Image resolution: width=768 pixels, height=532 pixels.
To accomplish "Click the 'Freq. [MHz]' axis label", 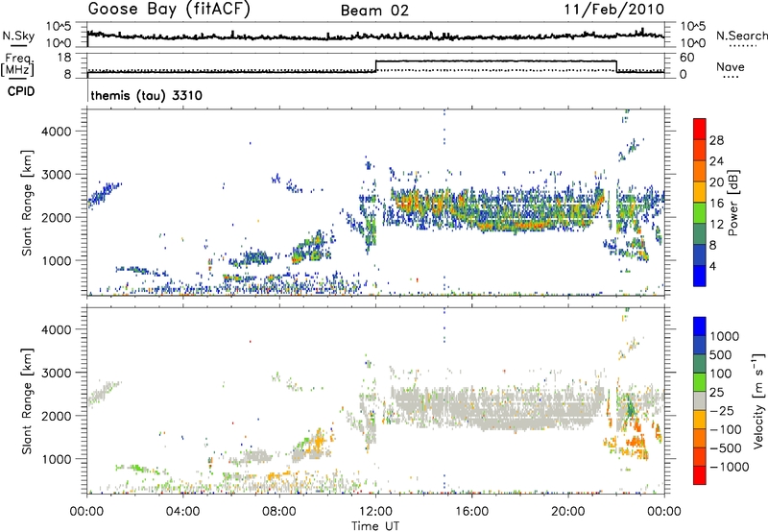I will [x=18, y=64].
